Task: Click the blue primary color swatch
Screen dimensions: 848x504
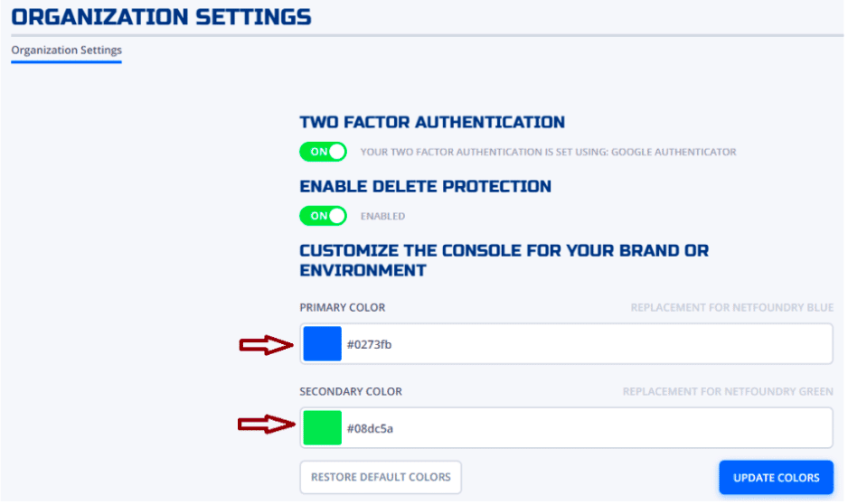Action: point(322,344)
